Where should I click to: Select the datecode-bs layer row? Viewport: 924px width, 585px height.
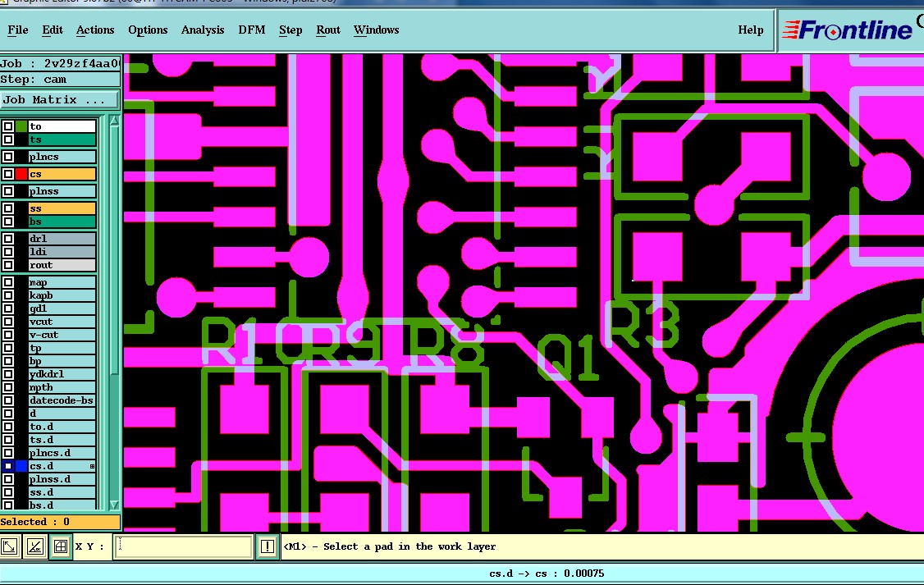coord(62,400)
